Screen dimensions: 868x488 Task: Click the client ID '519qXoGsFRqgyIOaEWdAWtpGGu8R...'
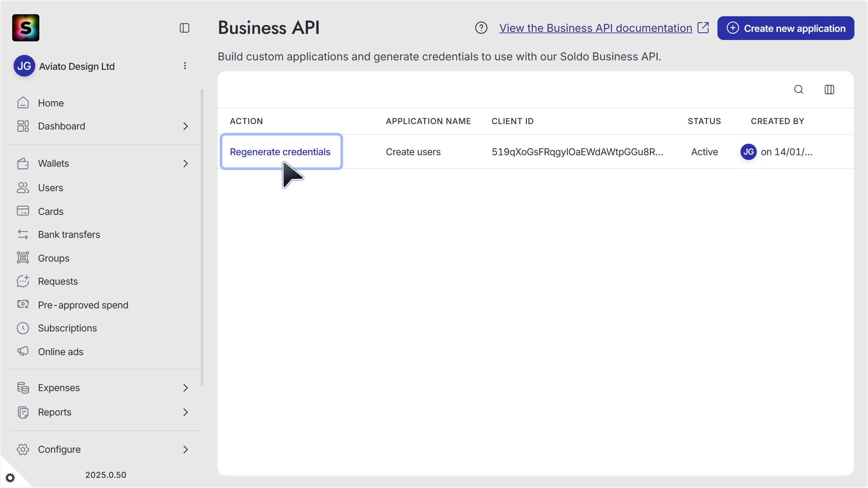pos(577,152)
